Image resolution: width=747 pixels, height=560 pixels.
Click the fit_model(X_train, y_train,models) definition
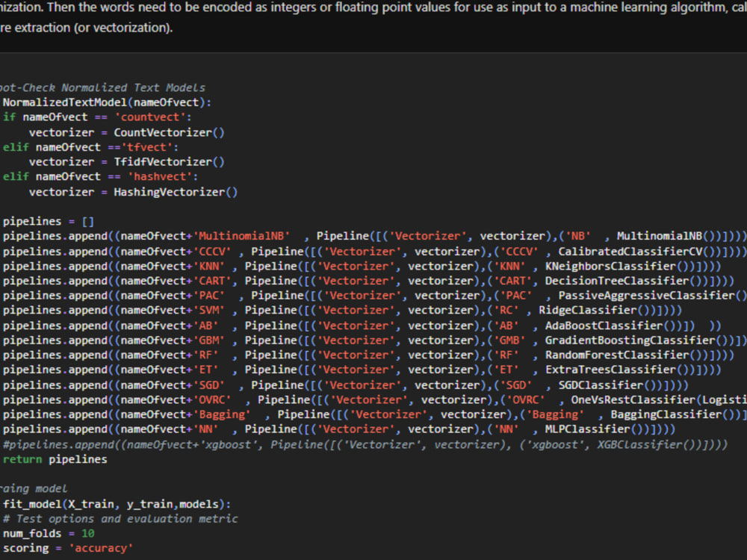pyautogui.click(x=117, y=504)
